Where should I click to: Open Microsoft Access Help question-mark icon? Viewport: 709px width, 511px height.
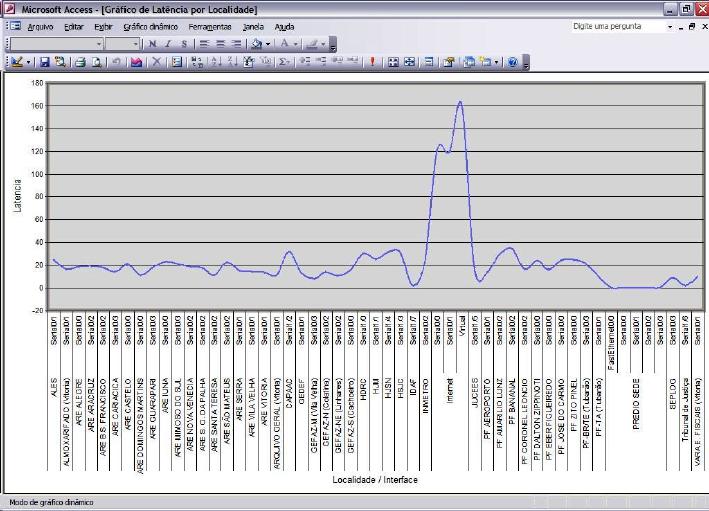tap(512, 62)
